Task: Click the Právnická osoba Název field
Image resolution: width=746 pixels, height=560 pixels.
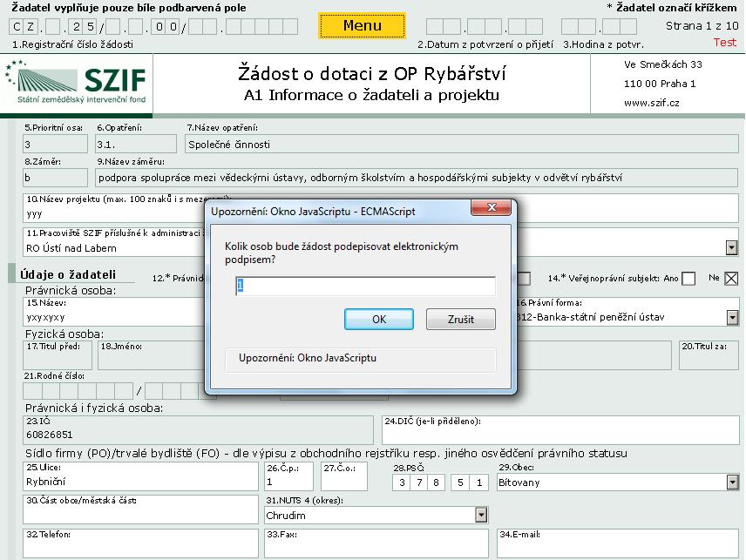Action: click(x=114, y=312)
